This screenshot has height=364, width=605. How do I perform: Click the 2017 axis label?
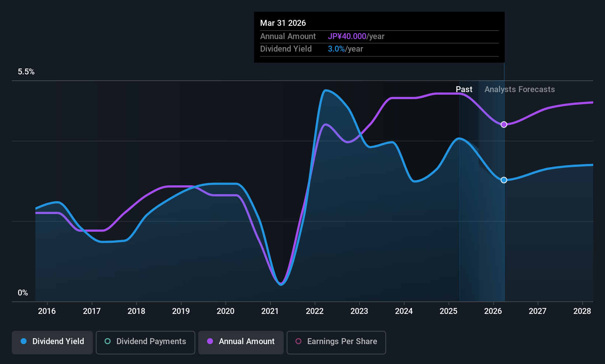[x=92, y=311]
